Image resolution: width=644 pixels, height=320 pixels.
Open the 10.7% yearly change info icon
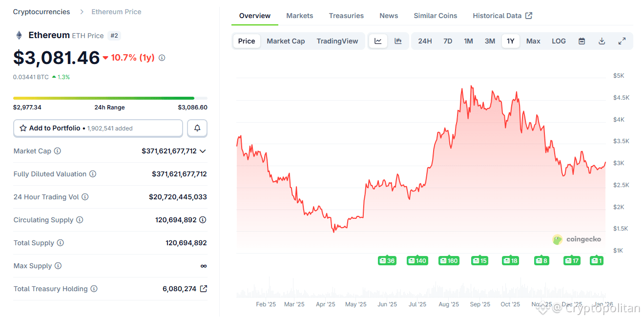[x=162, y=58]
